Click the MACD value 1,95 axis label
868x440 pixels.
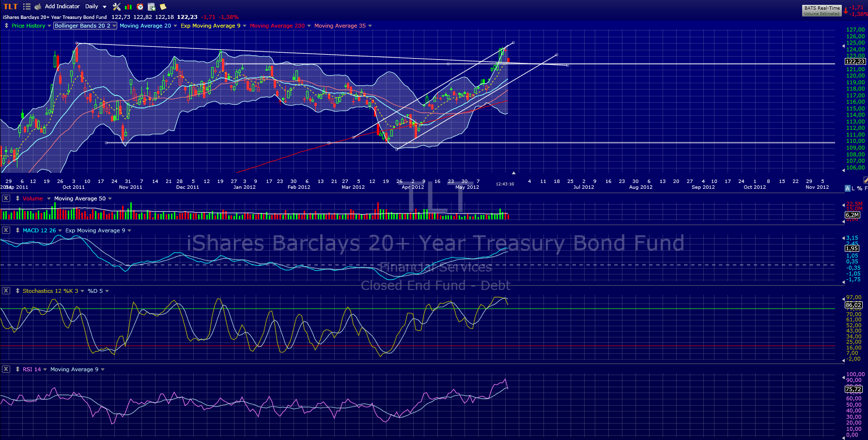click(852, 248)
